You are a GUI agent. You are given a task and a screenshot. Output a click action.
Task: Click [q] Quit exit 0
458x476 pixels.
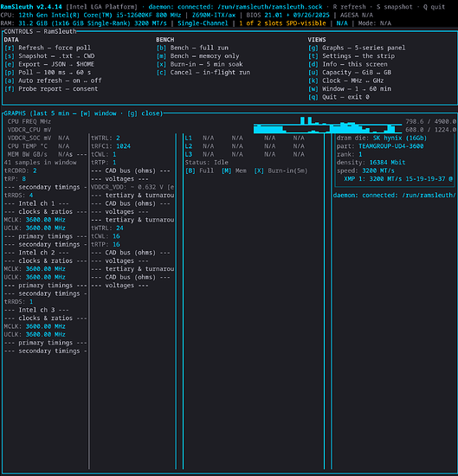coord(339,97)
